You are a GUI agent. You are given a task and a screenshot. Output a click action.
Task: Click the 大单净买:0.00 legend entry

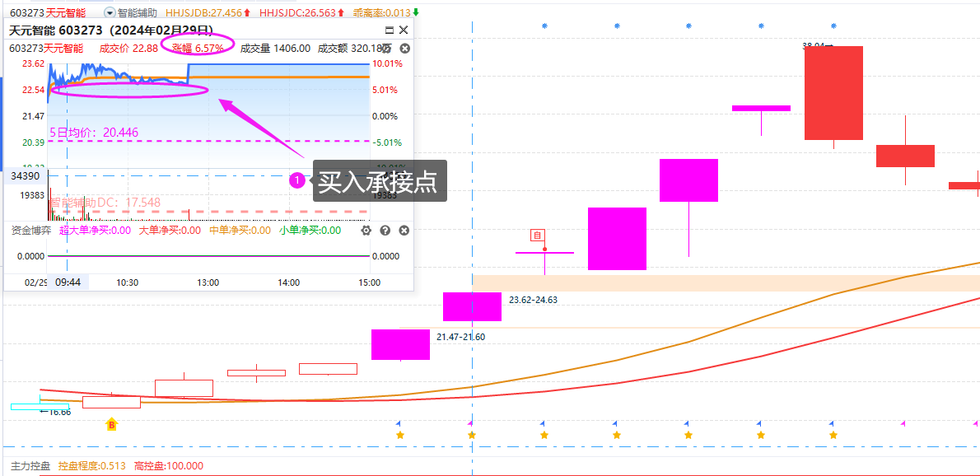[x=170, y=231]
